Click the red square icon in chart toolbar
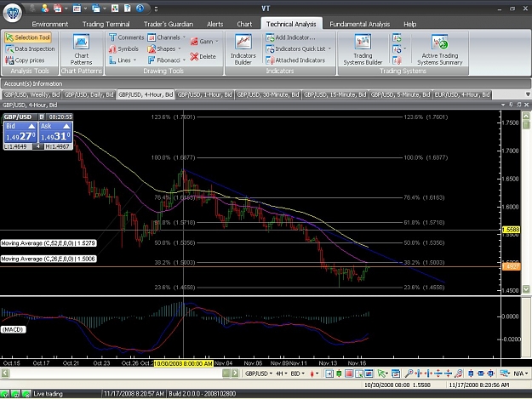The image size is (532, 399). tap(349, 373)
